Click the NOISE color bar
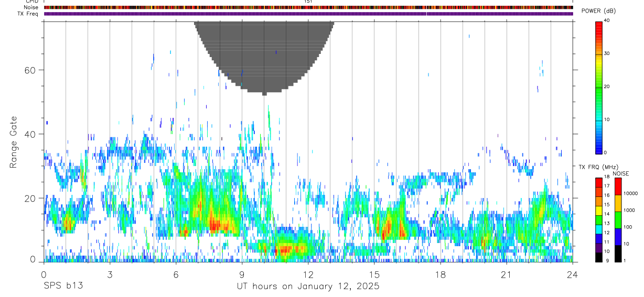Viewport: 644px width, 297px height. [618, 219]
